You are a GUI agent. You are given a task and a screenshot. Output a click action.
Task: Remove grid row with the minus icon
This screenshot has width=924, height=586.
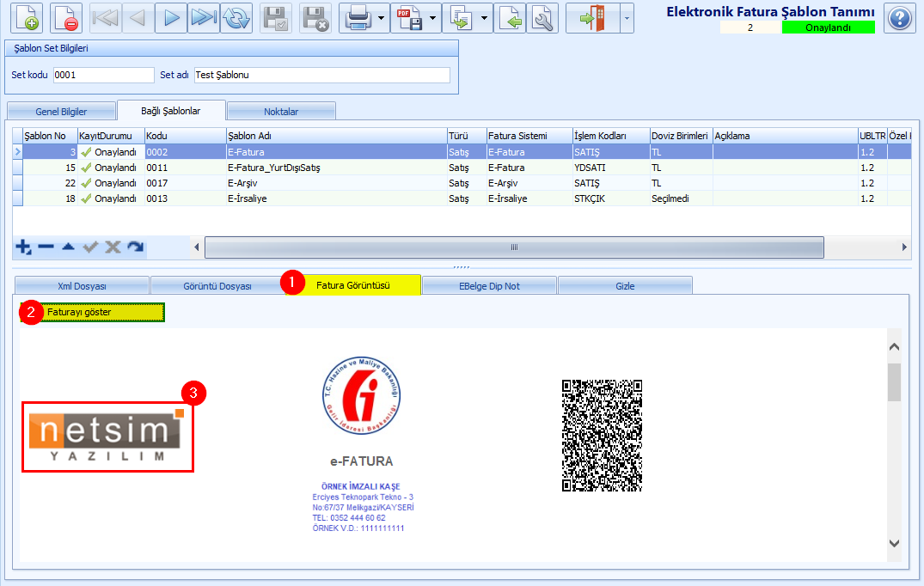tap(46, 247)
